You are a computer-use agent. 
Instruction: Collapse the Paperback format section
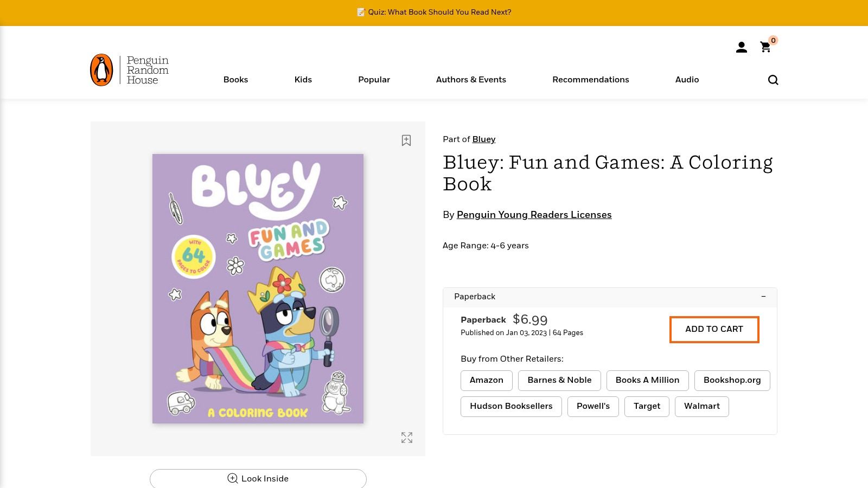[x=763, y=297]
